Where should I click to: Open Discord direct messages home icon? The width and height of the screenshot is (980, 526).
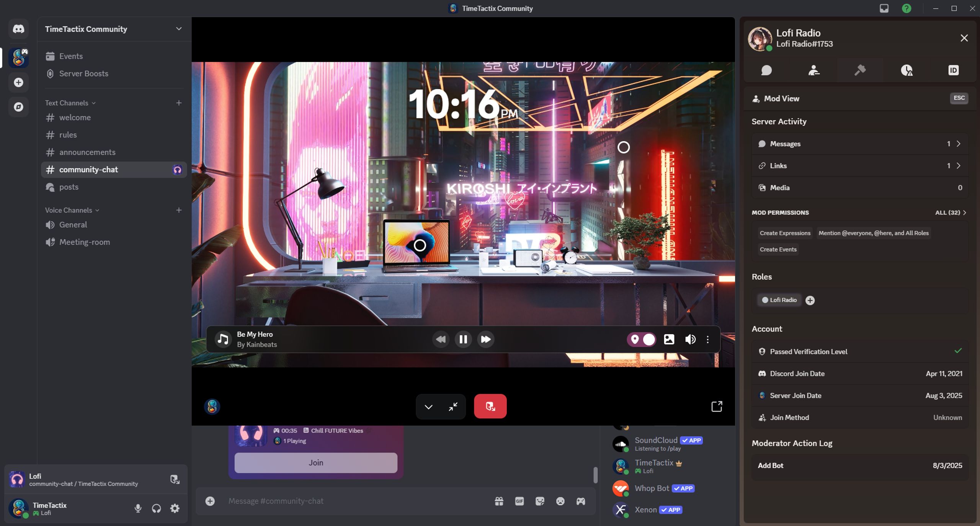coord(18,29)
